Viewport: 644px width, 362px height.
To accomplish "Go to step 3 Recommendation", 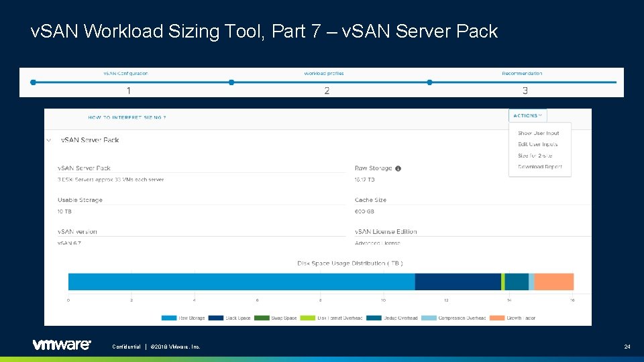I will point(522,74).
